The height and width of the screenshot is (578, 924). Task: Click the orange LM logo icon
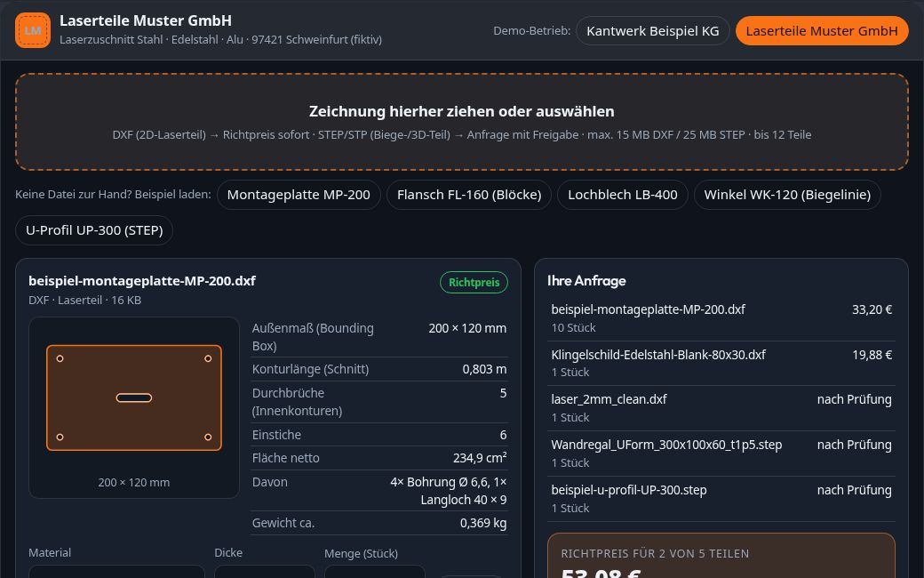point(32,30)
